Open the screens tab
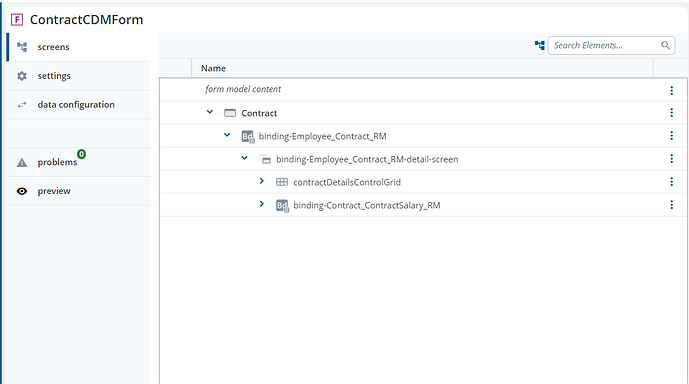Screen dimensions: 689x384 tap(79, 47)
